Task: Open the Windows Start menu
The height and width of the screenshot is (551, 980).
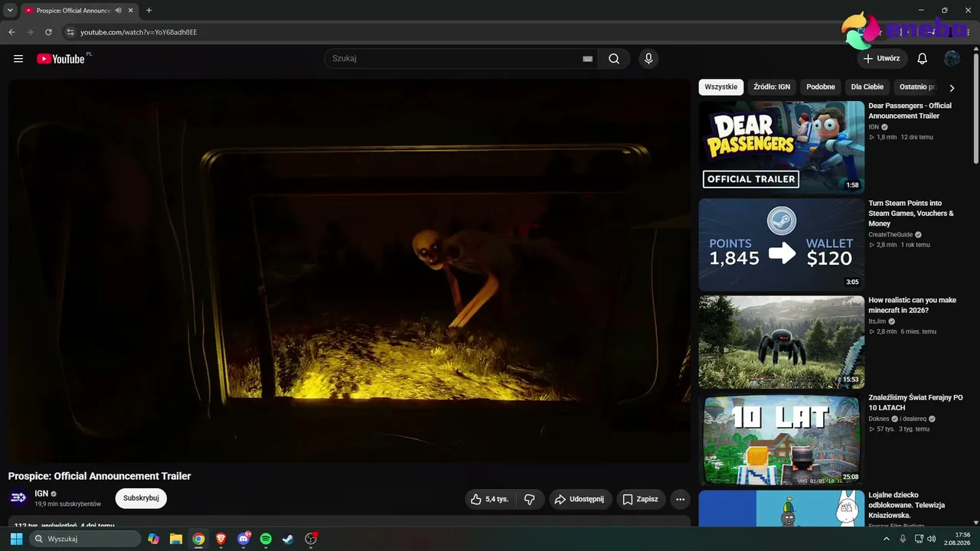Action: tap(16, 539)
